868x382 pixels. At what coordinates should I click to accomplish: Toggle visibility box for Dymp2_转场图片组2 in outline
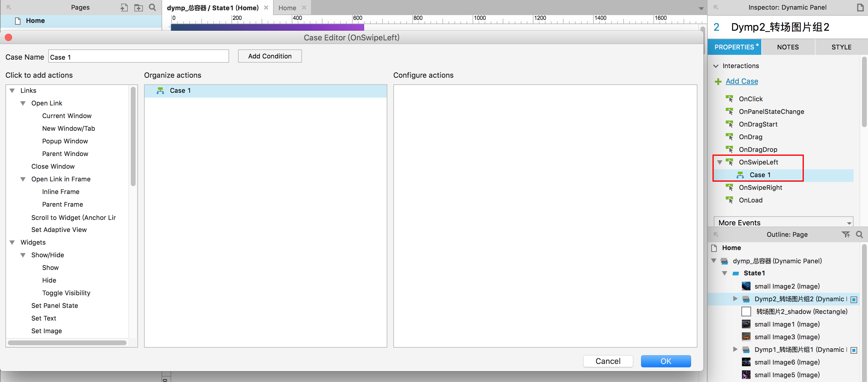(x=854, y=299)
